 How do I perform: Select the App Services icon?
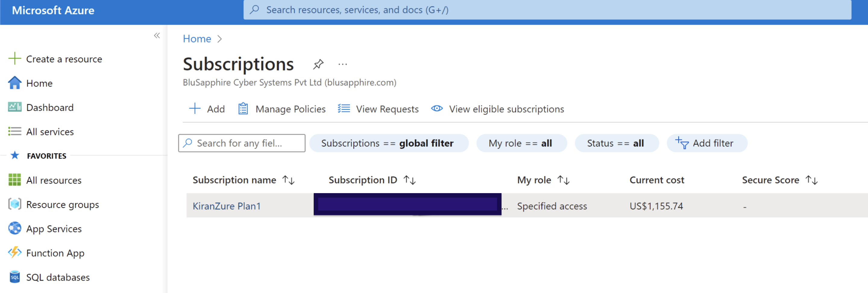pyautogui.click(x=14, y=228)
